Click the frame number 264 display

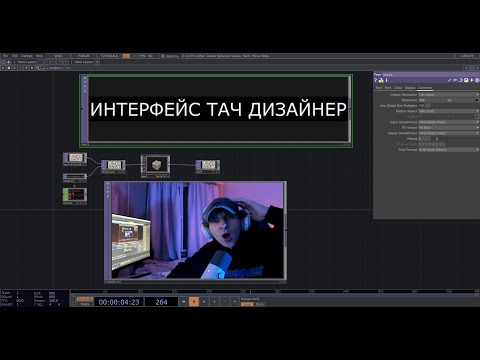click(161, 302)
